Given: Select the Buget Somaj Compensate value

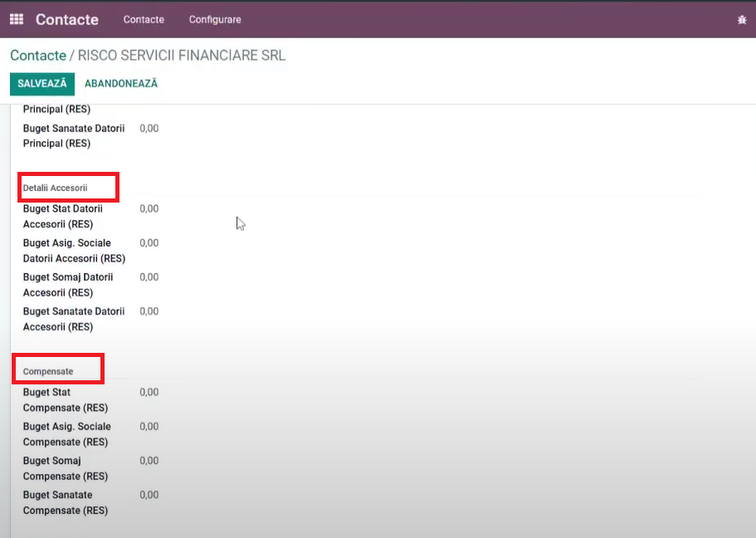Looking at the screenshot, I should pyautogui.click(x=149, y=460).
